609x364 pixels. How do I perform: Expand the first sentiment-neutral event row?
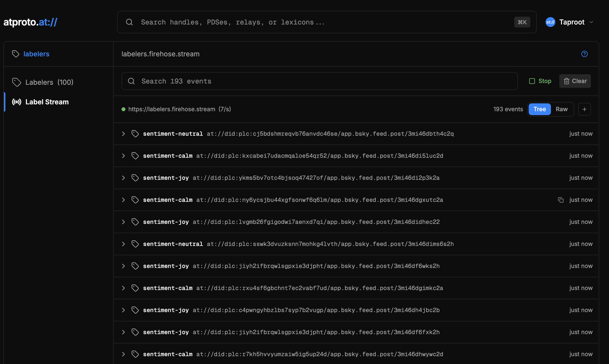[123, 134]
